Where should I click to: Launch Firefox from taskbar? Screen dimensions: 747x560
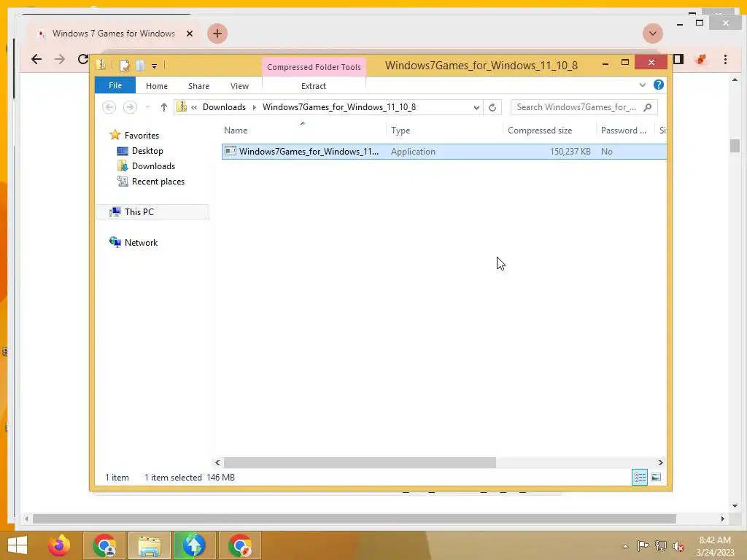(59, 545)
